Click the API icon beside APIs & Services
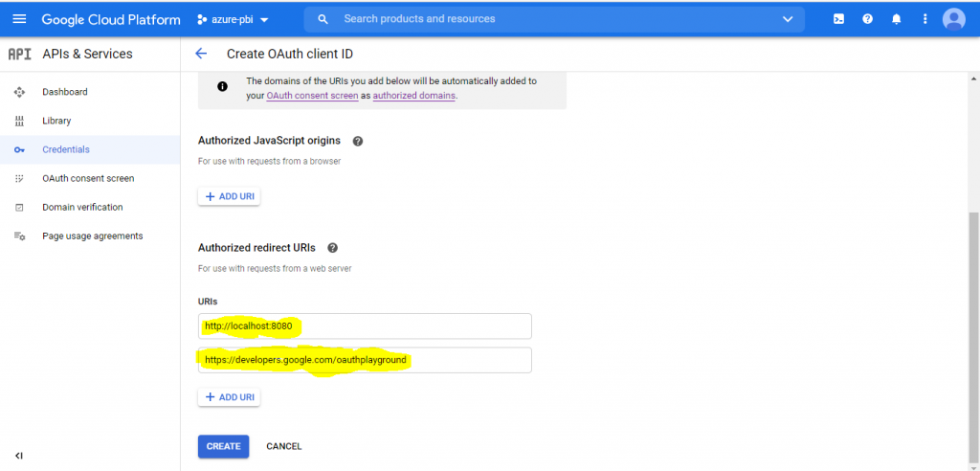This screenshot has height=471, width=980. click(19, 55)
